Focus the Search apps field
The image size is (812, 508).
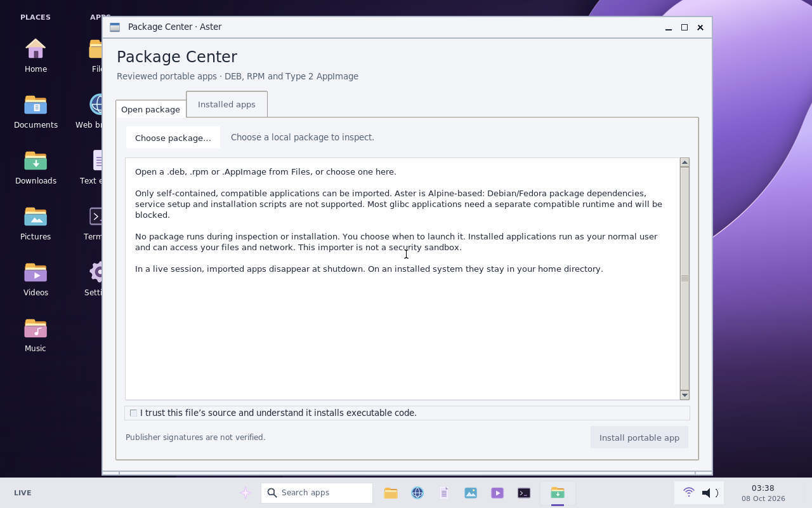(317, 493)
